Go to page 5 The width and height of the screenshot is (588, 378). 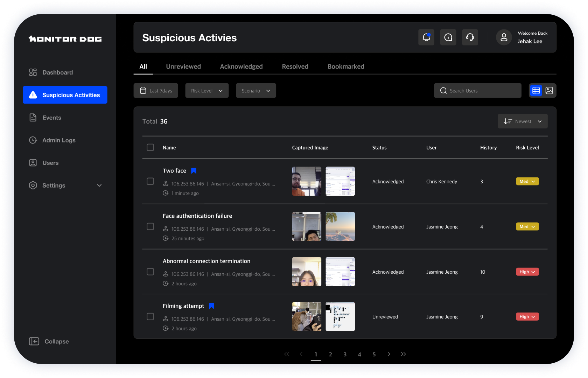[374, 355]
